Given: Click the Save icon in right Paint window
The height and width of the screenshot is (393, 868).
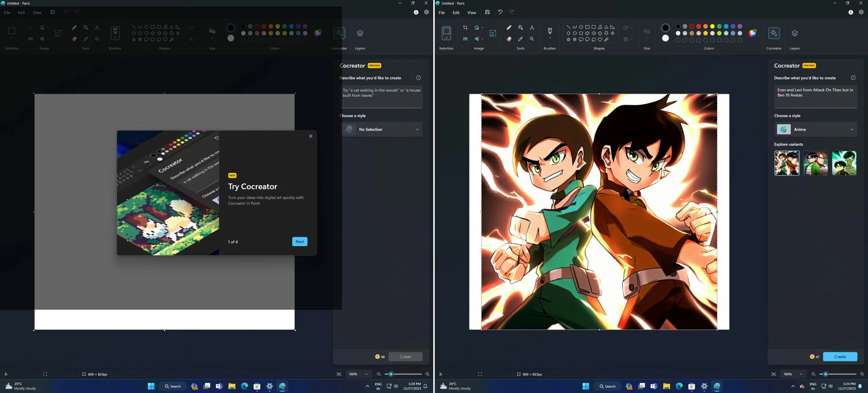Looking at the screenshot, I should point(487,12).
